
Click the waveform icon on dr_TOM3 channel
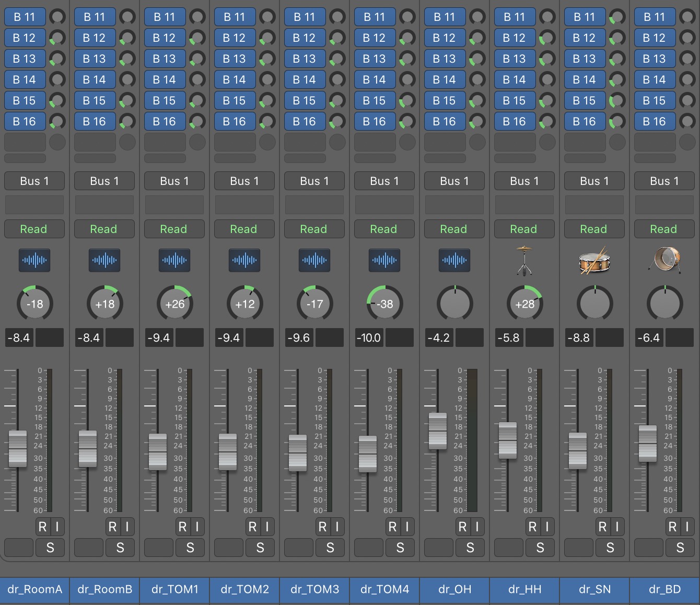tap(314, 260)
